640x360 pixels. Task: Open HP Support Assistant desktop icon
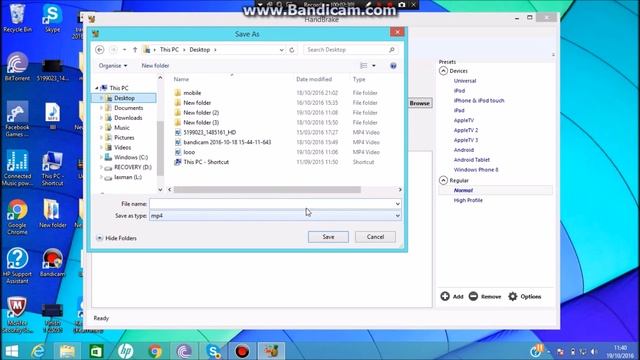17,266
